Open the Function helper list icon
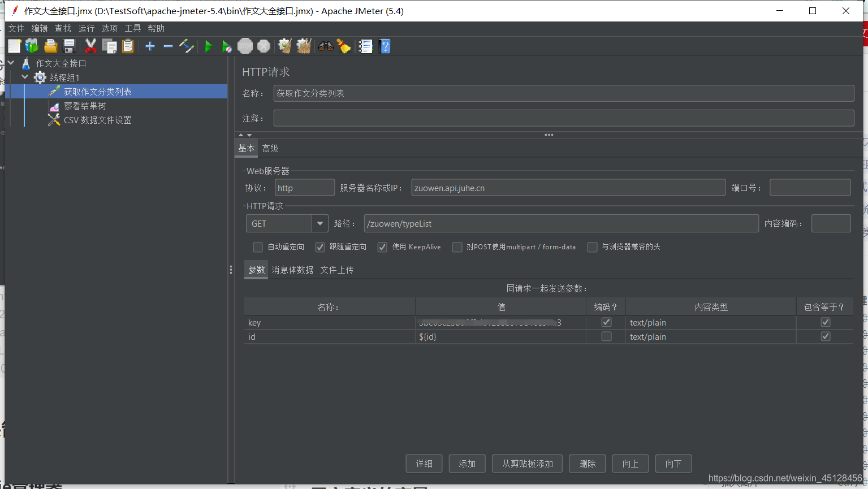This screenshot has height=489, width=868. (x=366, y=46)
